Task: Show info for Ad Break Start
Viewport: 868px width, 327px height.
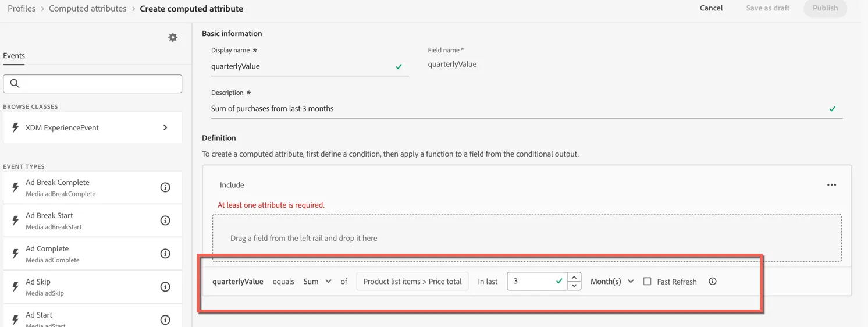Action: tap(165, 221)
